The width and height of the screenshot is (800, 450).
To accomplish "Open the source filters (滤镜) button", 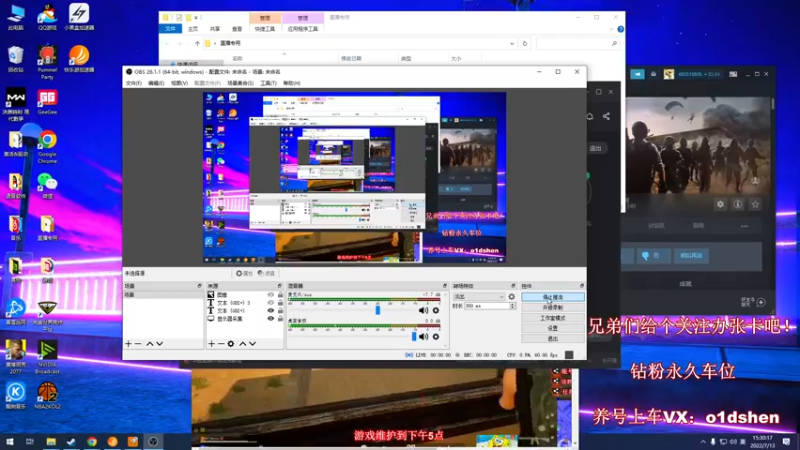I will tap(266, 273).
